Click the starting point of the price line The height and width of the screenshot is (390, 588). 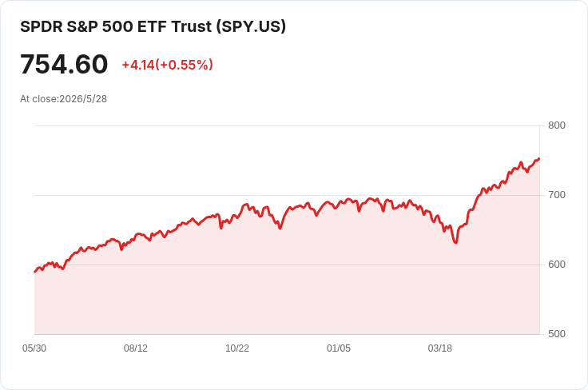35,272
